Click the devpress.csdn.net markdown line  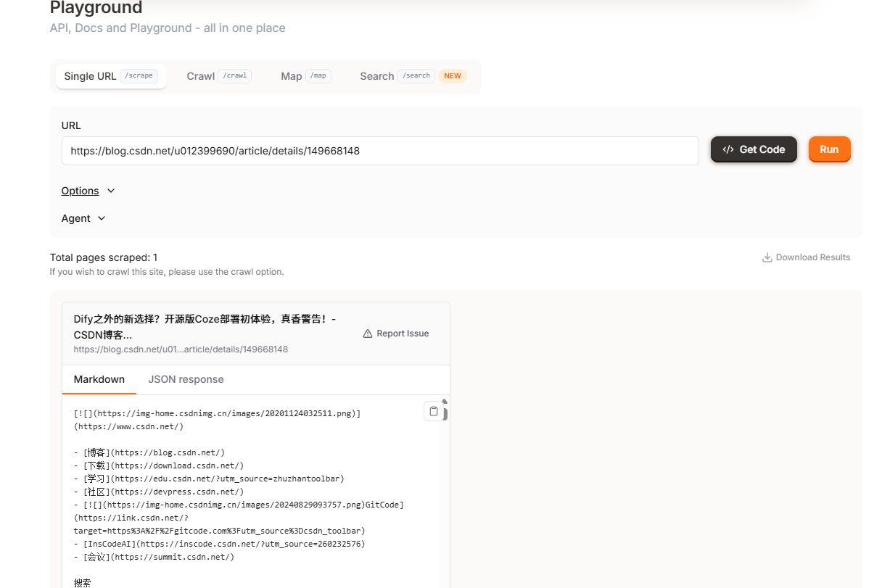pos(159,492)
